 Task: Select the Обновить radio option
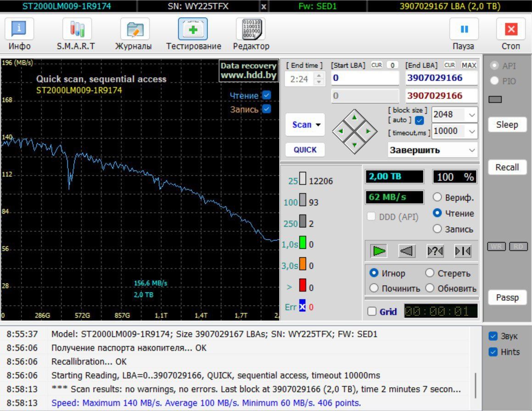click(x=430, y=288)
